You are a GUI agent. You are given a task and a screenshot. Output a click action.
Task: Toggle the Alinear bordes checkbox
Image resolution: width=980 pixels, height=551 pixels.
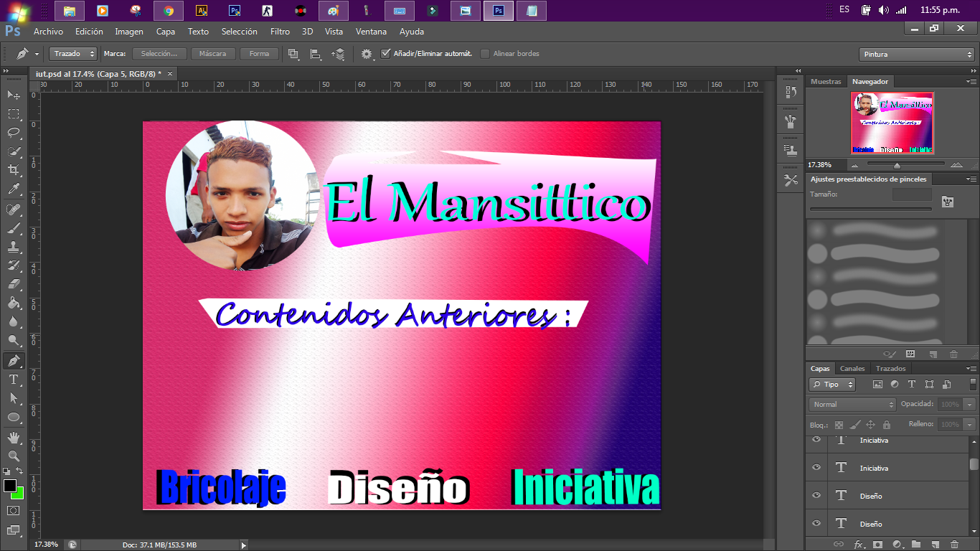pyautogui.click(x=485, y=54)
